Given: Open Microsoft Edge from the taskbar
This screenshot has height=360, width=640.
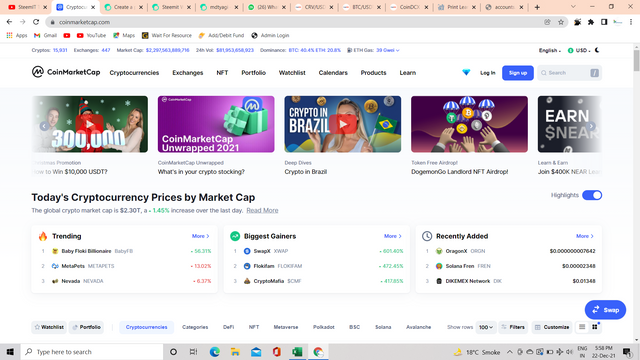Looking at the screenshot, I should 215,352.
